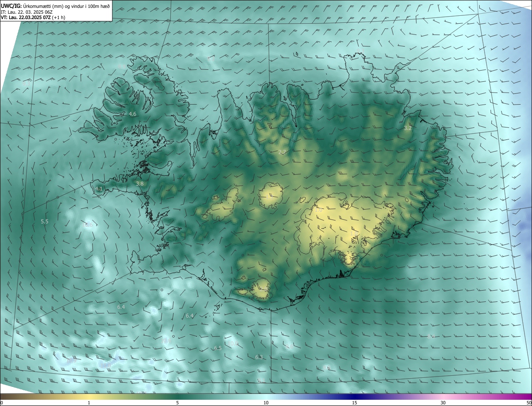This screenshot has width=532, height=406.
Task: Click the 30 tick label on the color scale
Action: click(x=443, y=403)
